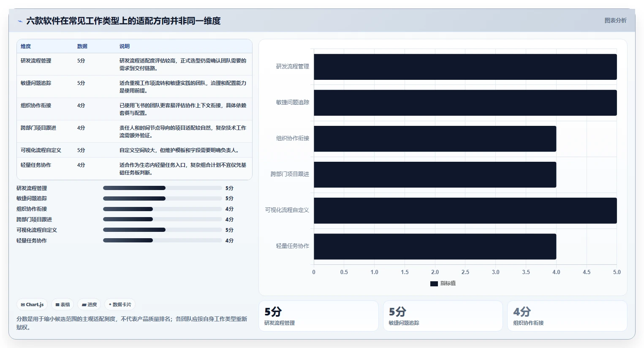The width and height of the screenshot is (644, 348).
Task: Select the 轻量任务协作 table row name
Action: tap(36, 165)
